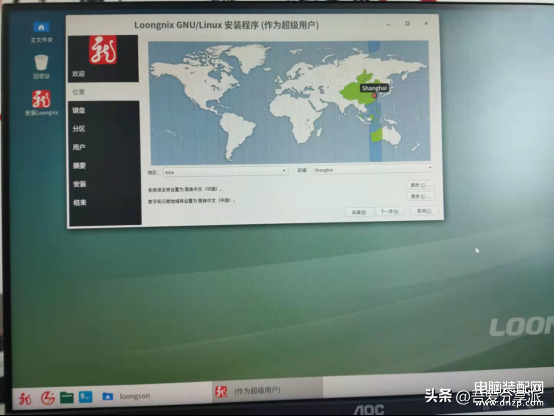Select the 欢迎 step in sidebar
Viewport: 554px width, 416px height.
point(78,74)
